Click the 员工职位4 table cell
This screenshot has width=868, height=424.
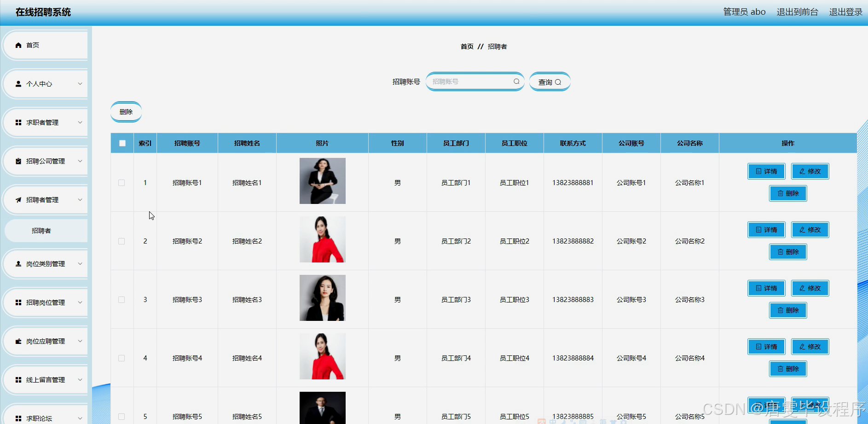(x=515, y=358)
